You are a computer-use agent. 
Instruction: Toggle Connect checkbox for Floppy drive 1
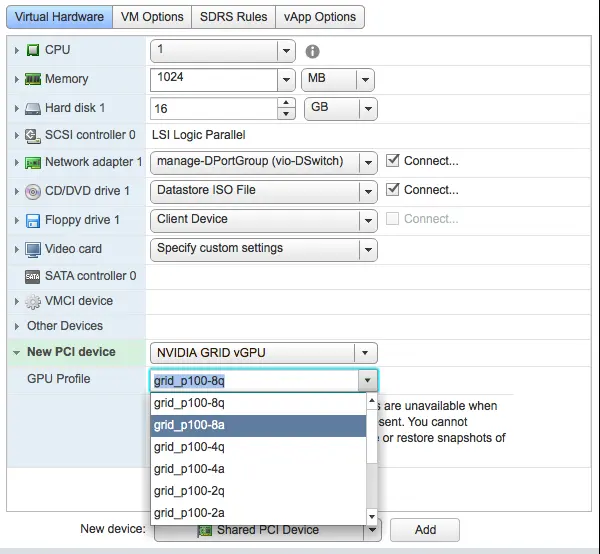point(392,219)
